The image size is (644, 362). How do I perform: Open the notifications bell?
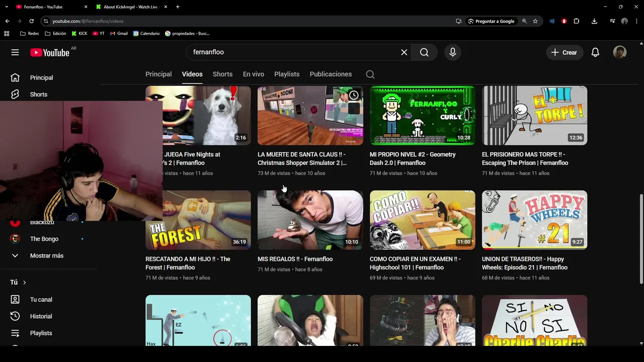[595, 52]
